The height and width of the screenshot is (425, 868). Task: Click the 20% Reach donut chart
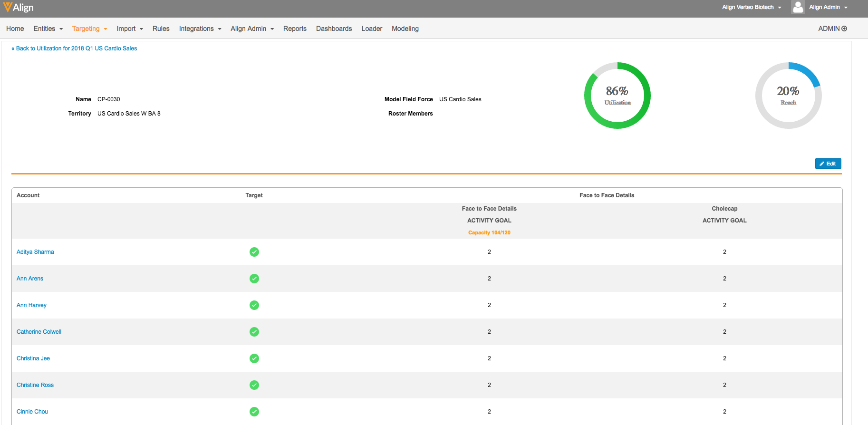(788, 96)
